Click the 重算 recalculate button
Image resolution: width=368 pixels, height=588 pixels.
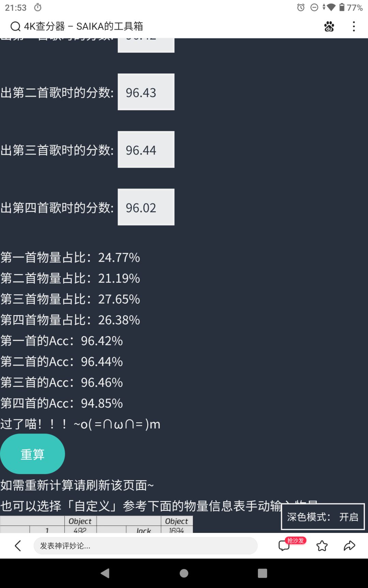(x=32, y=454)
